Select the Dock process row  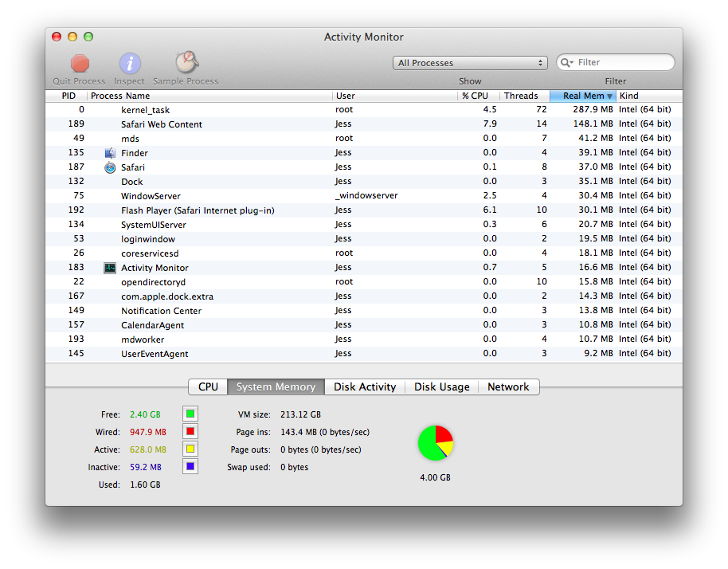point(363,182)
